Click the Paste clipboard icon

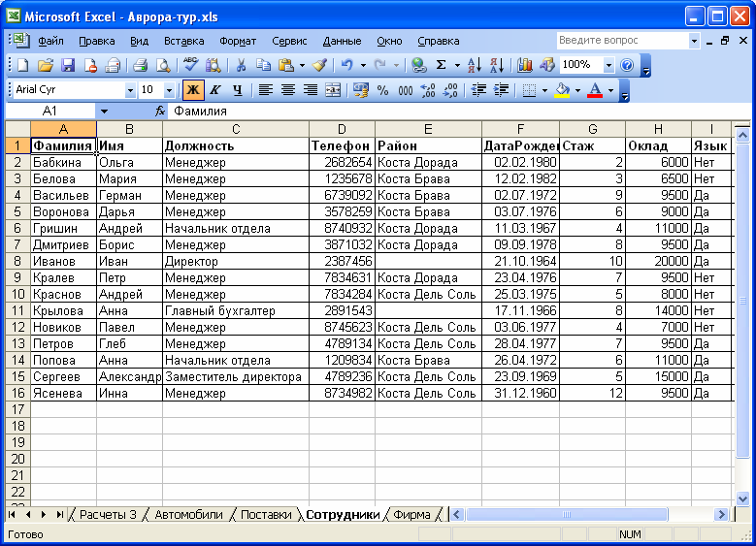point(286,65)
